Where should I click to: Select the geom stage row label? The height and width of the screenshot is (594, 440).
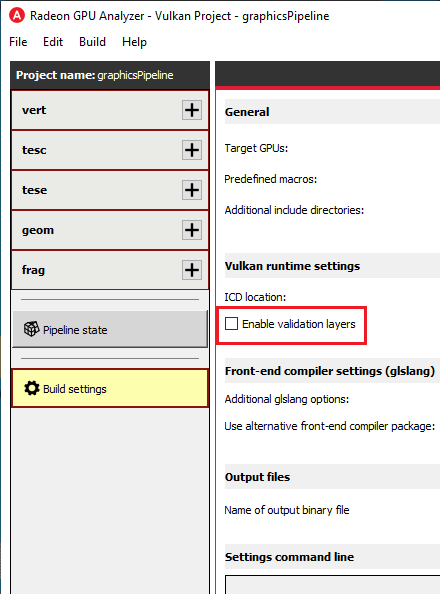coord(38,230)
